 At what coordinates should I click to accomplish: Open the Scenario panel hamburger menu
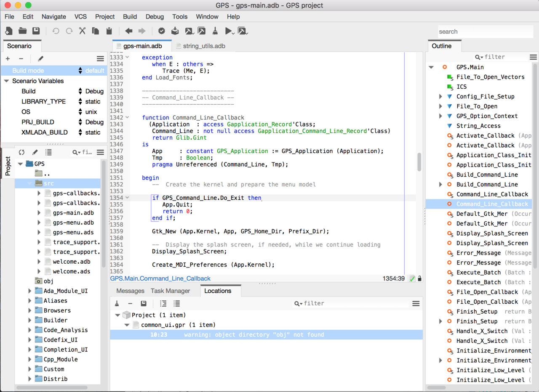click(x=100, y=59)
